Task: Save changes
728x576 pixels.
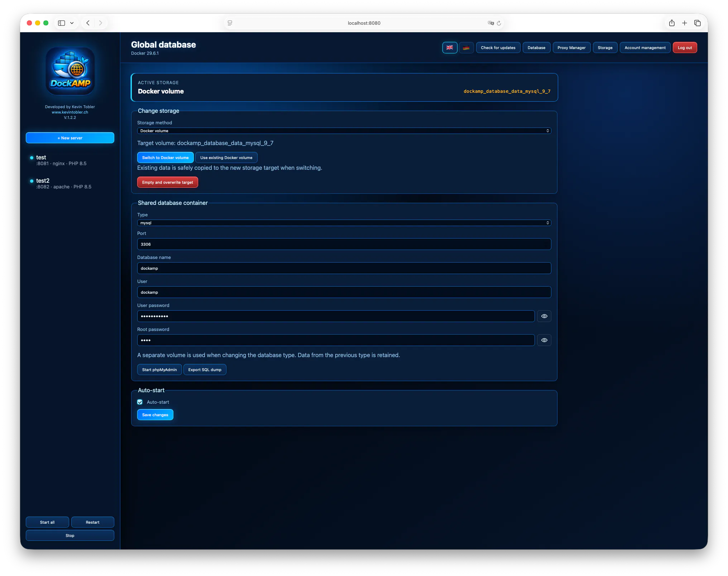Action: pyautogui.click(x=155, y=415)
